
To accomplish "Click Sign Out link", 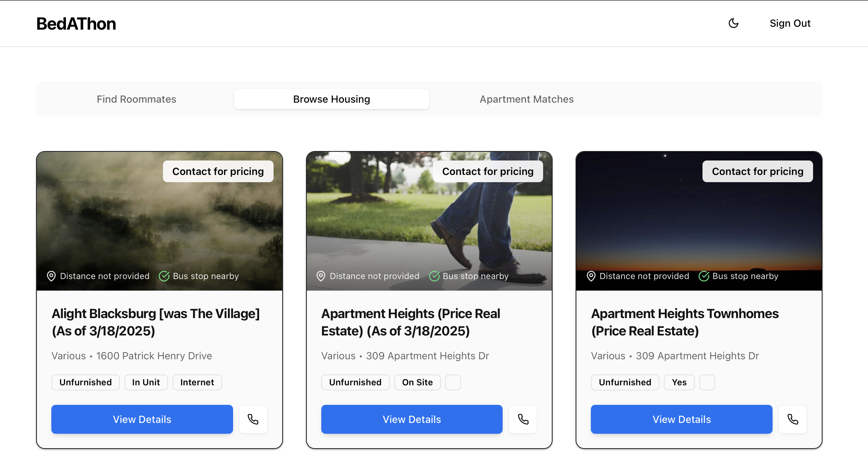I will (x=790, y=23).
